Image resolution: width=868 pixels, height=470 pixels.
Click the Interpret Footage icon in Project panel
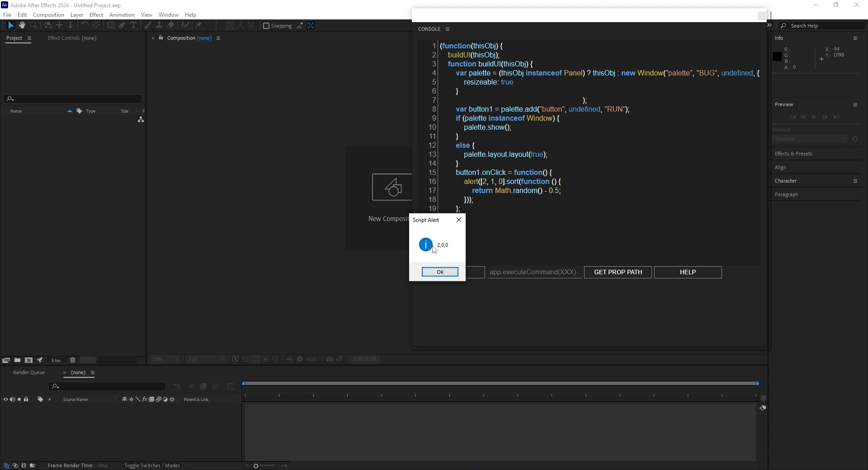tap(6, 360)
